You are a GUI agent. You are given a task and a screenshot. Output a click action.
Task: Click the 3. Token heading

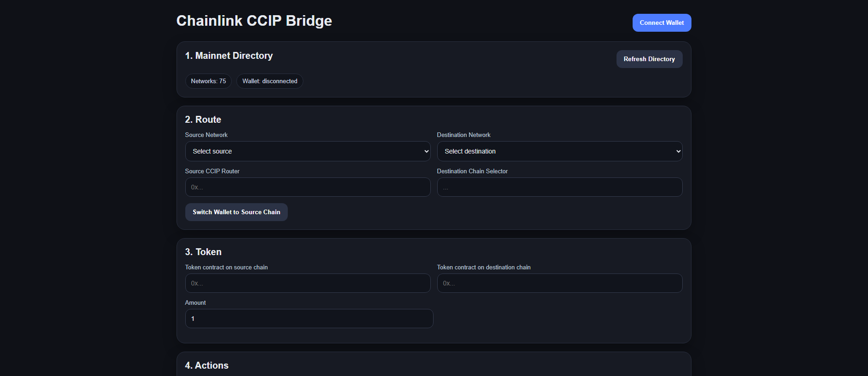pyautogui.click(x=203, y=252)
